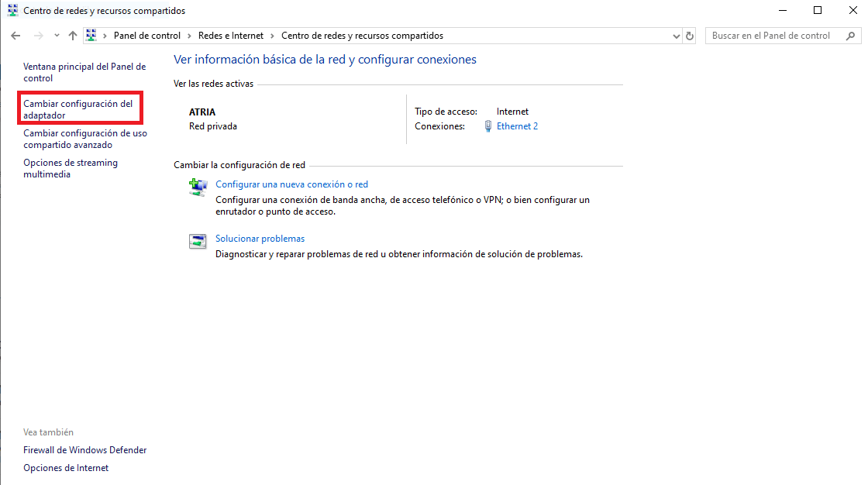Open Cambiar configuración de uso compartido avanzado
Screen dimensions: 868x485
coord(85,139)
